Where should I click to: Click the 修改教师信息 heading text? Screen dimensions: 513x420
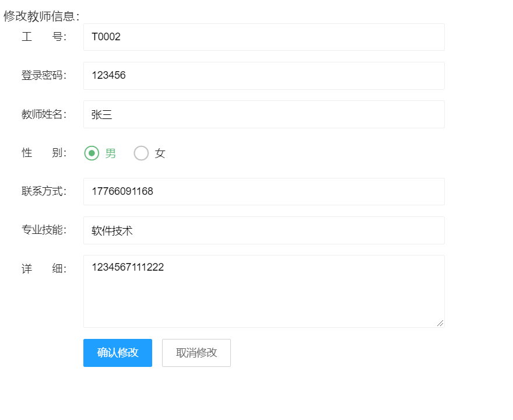click(x=41, y=16)
